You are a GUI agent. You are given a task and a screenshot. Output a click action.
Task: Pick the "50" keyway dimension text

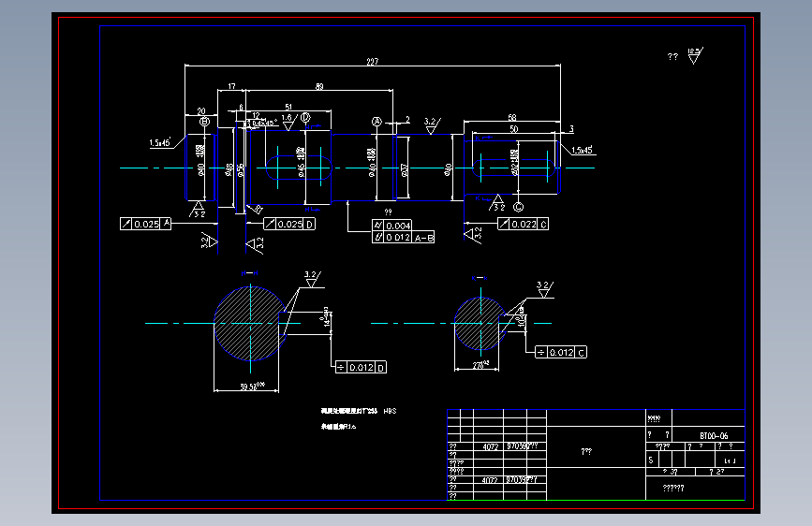point(513,129)
